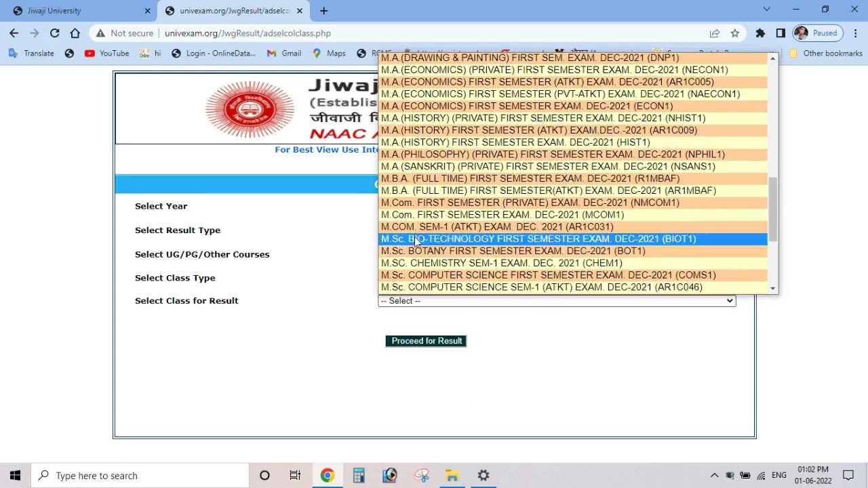The width and height of the screenshot is (868, 488).
Task: Select M.B.A. (Full Time) R1MBAF option
Action: coord(573,178)
